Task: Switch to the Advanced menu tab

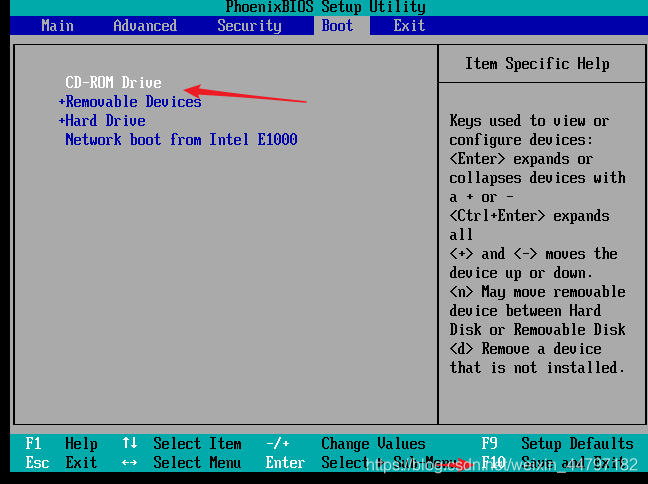Action: click(145, 26)
